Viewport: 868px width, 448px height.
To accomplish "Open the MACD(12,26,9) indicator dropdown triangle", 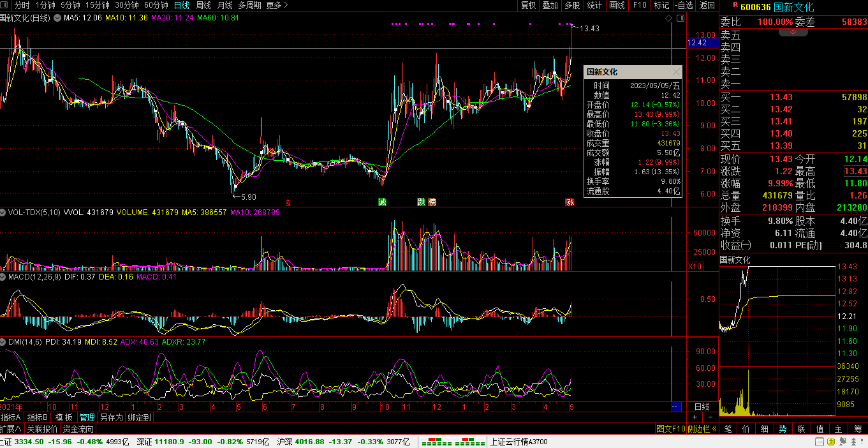I will tap(3, 277).
